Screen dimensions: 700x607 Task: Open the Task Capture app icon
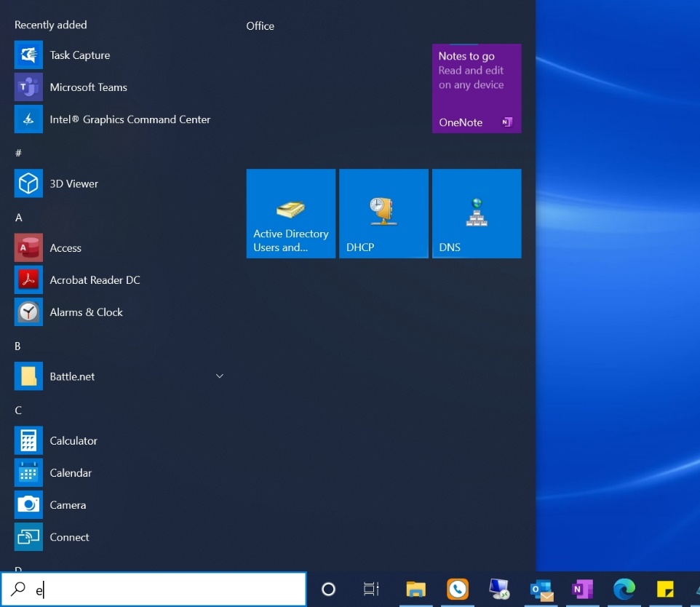pyautogui.click(x=28, y=55)
